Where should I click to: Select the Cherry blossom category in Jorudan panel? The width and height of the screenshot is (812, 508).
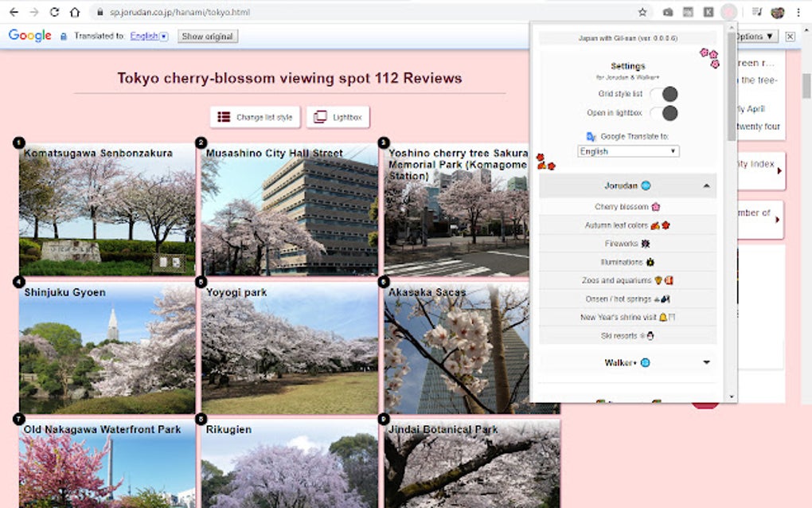(x=627, y=205)
